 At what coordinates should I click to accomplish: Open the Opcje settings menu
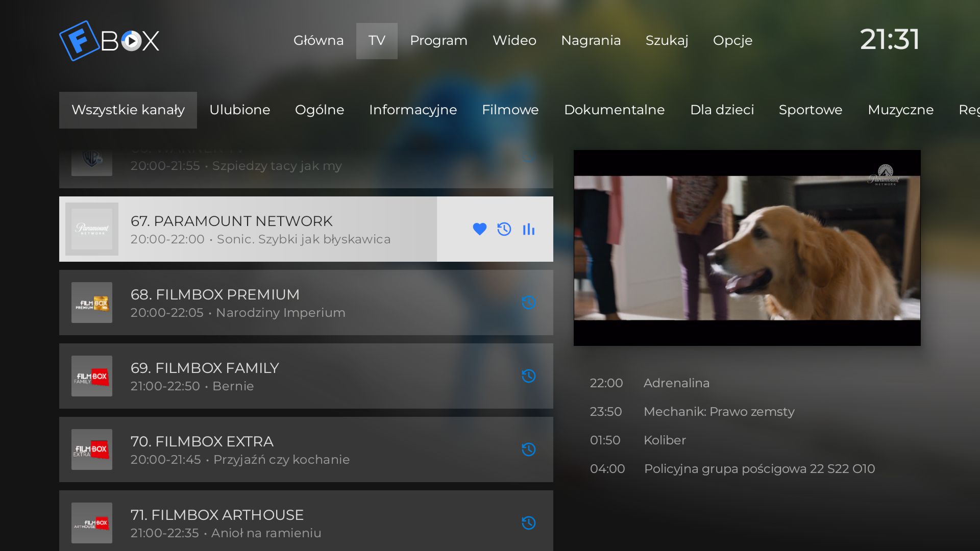point(732,40)
